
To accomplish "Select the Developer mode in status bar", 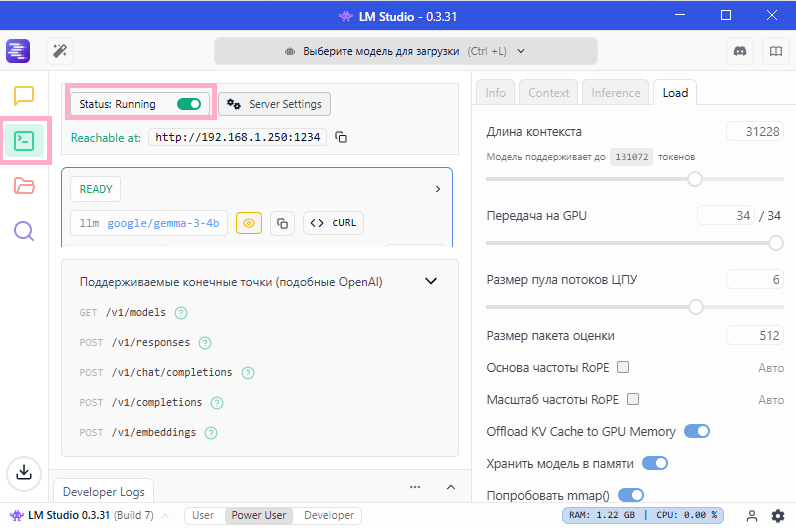I will [329, 516].
